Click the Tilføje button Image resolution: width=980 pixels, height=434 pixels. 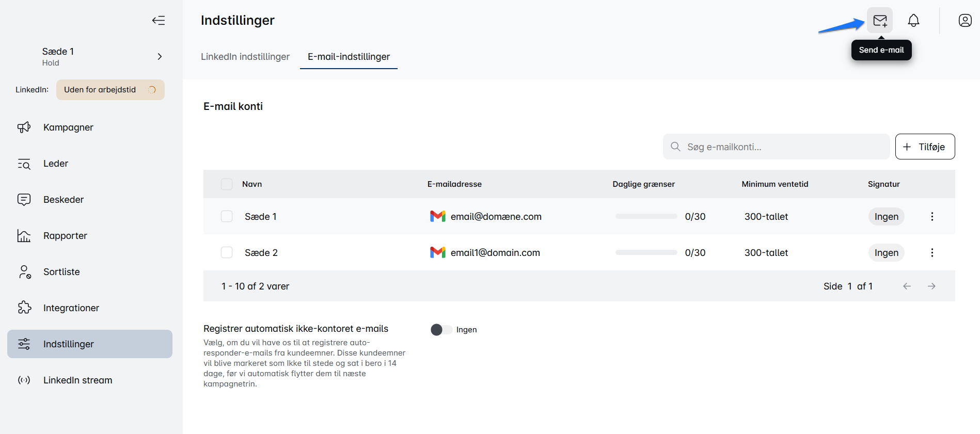925,147
